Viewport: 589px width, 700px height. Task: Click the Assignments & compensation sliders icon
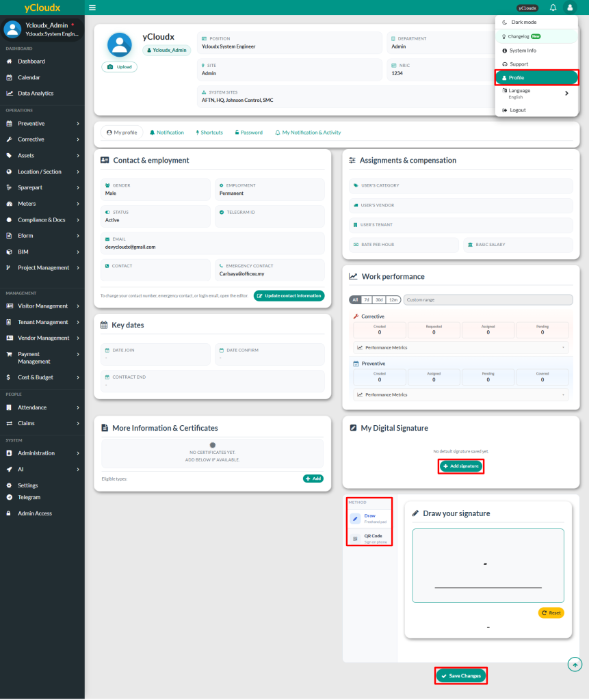coord(352,160)
